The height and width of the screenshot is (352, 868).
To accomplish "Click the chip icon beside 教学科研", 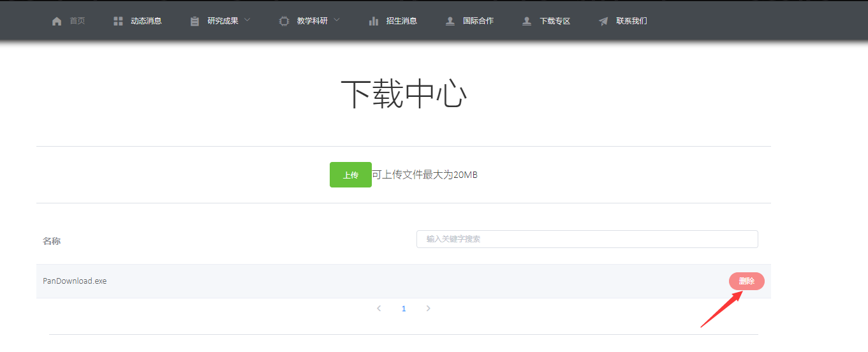I will [x=284, y=21].
